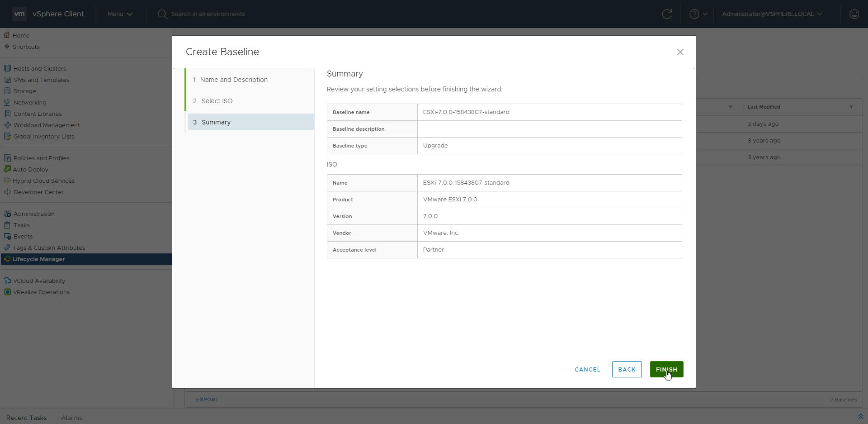
Task: Open the help question mark icon
Action: point(694,14)
